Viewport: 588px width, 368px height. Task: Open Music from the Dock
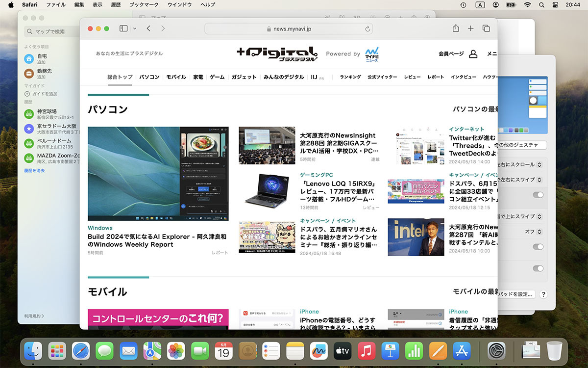pos(367,351)
